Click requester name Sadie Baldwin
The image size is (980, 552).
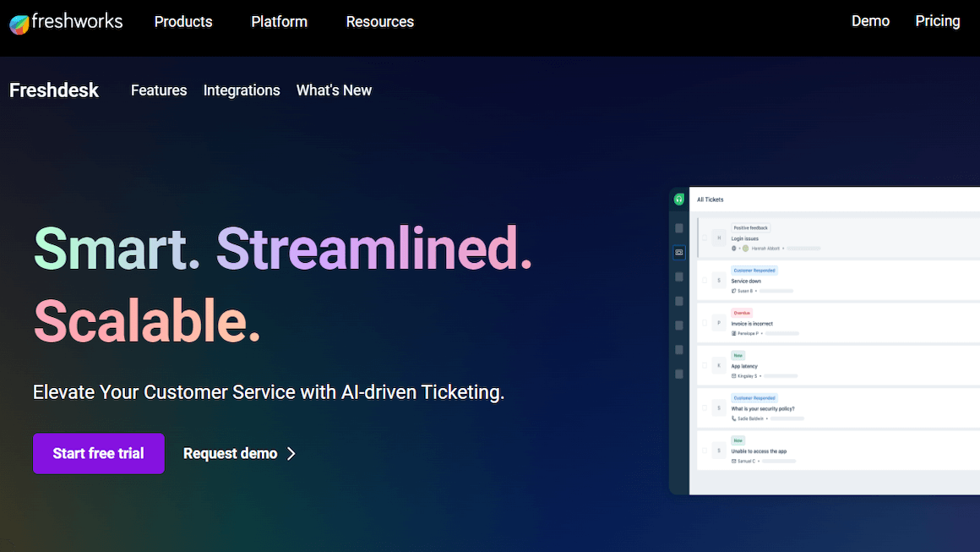click(x=750, y=418)
